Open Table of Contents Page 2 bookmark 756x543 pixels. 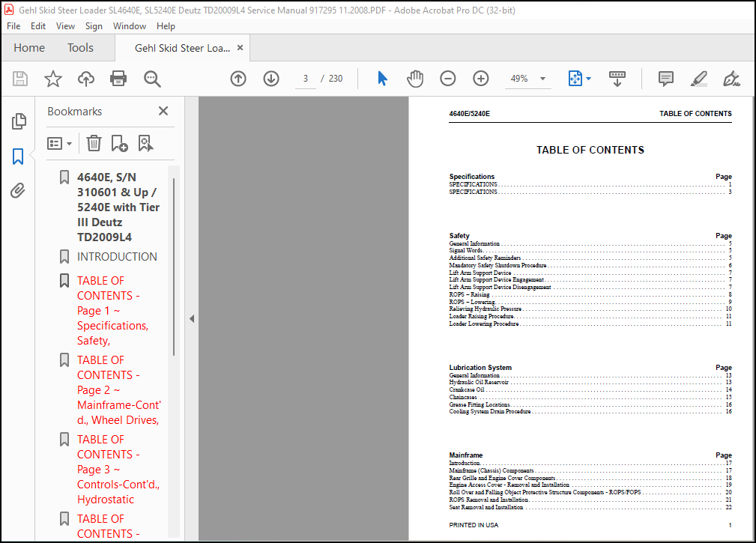point(118,389)
